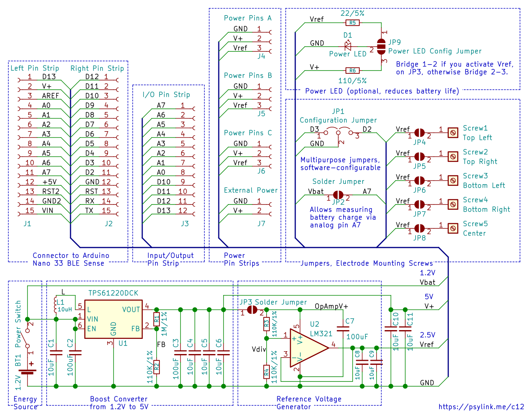The image size is (532, 419).
Task: Click the R5 resistor symbol
Action: (352, 23)
